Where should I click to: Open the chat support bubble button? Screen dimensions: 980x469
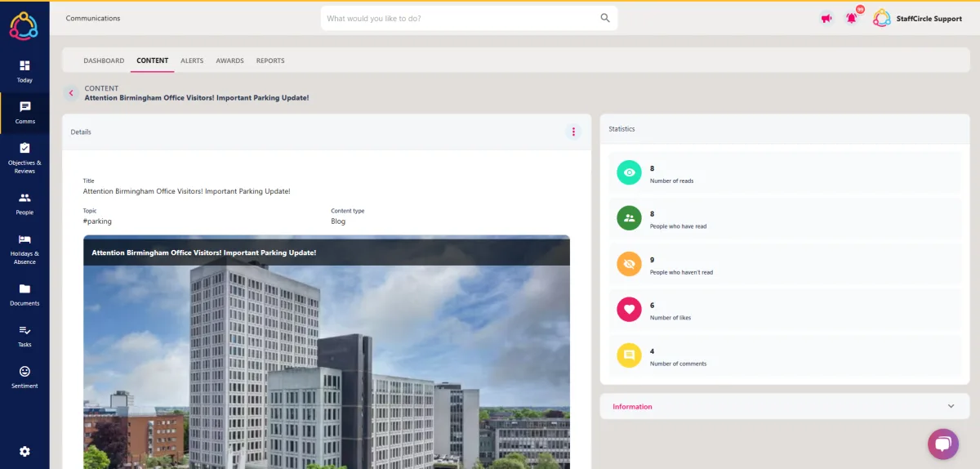coord(943,444)
